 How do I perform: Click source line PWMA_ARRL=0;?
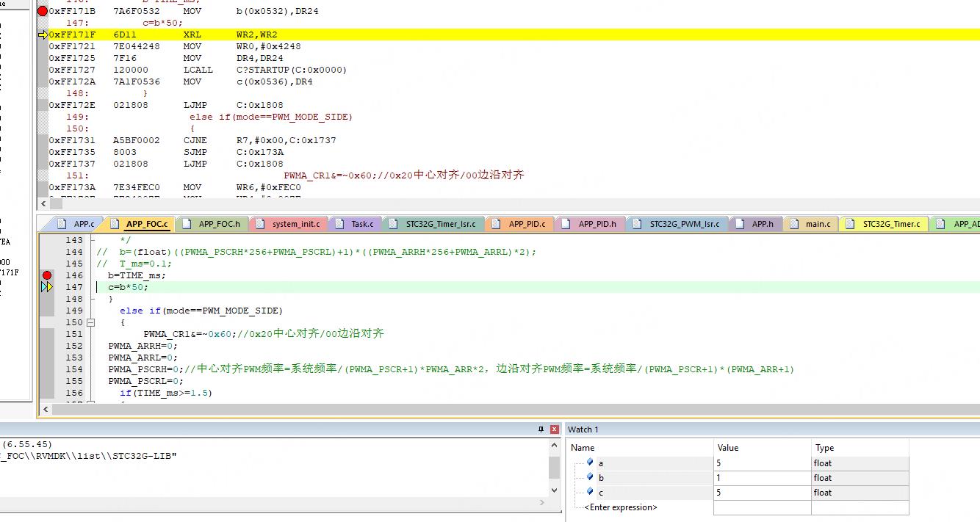click(x=143, y=358)
